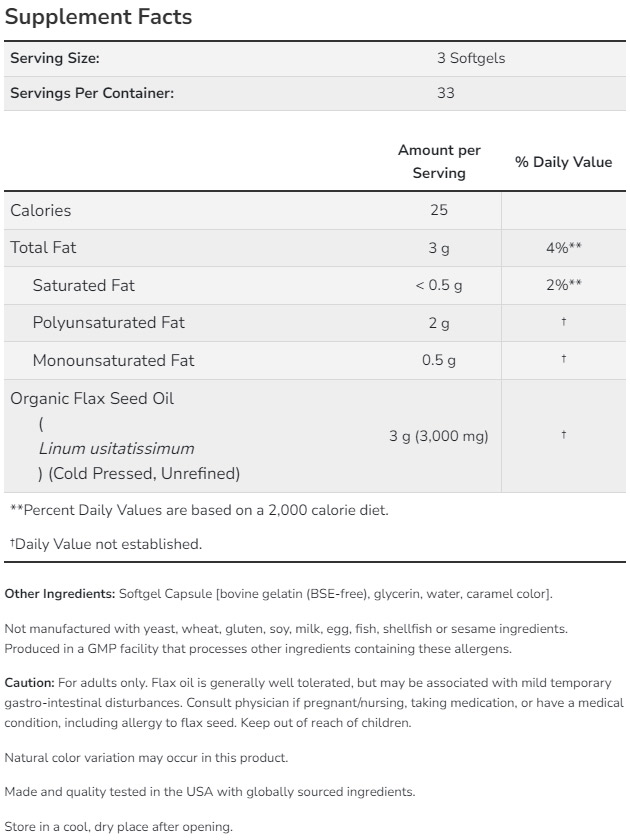Click the 2%** daily value for Saturated Fat
Viewport: 630px width, 840px height.
[563, 285]
